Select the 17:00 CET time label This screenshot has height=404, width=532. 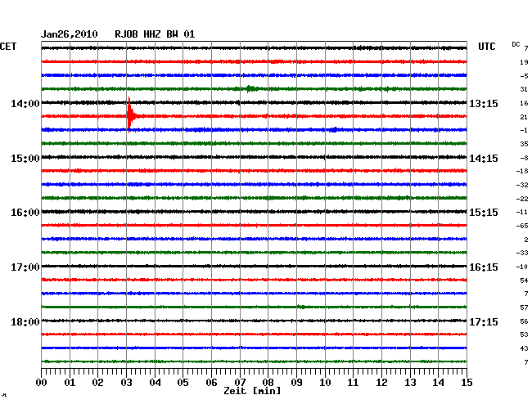point(25,267)
